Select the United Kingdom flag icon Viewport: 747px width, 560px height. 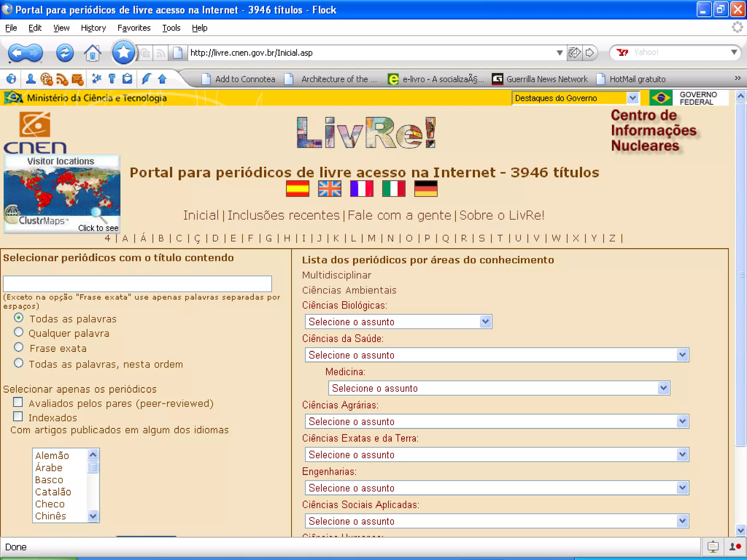point(329,188)
